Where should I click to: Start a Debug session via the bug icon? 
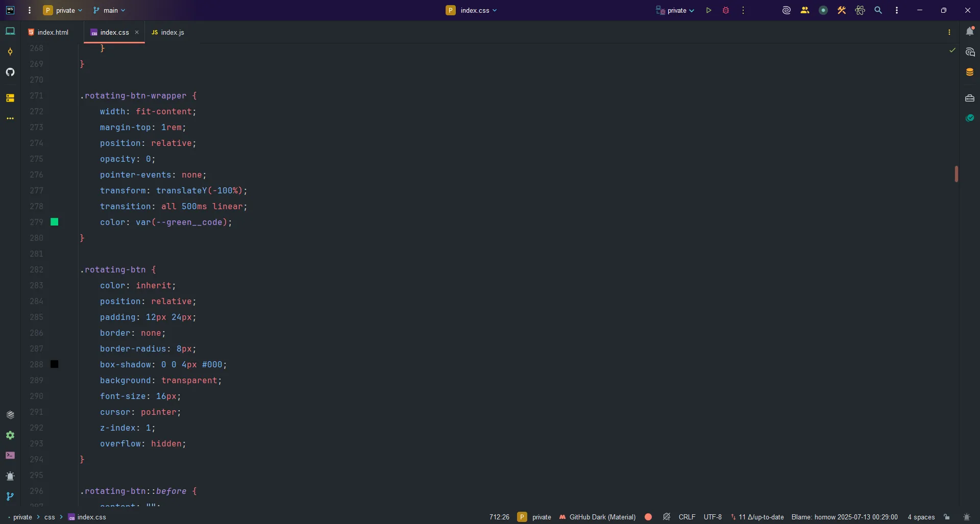(726, 10)
